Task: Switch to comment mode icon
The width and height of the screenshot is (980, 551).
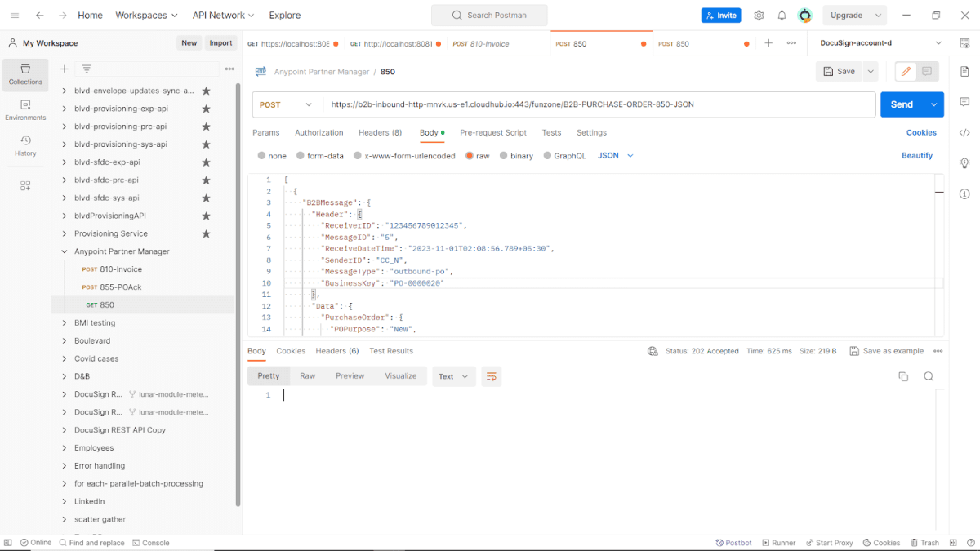Action: coord(927,72)
